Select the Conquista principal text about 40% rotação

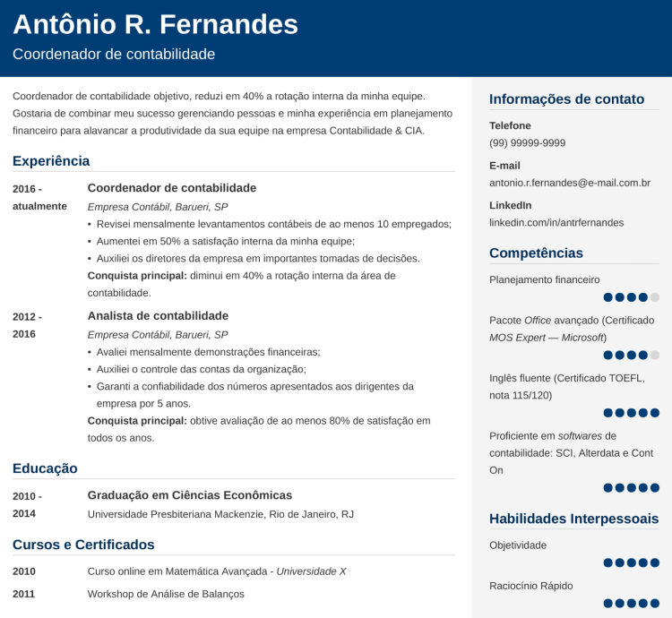242,285
